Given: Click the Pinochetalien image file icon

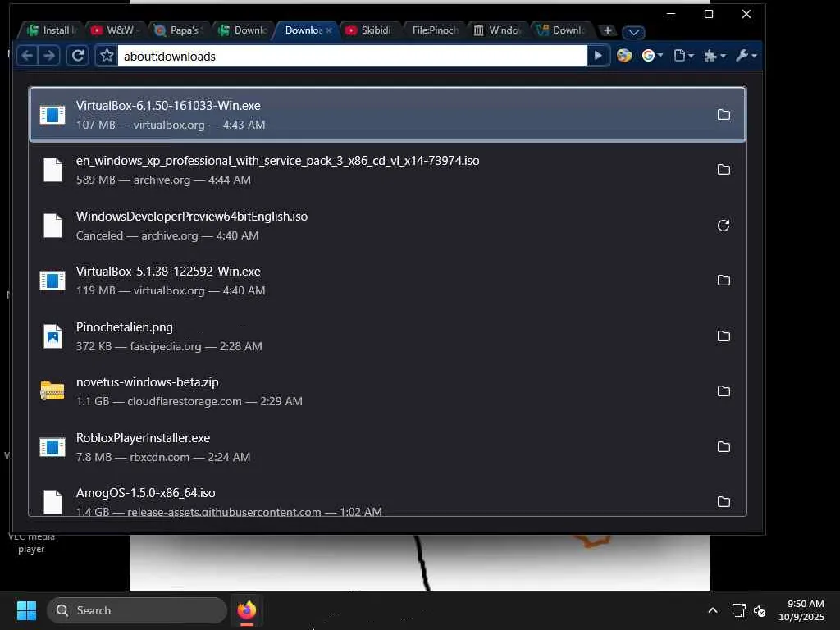Looking at the screenshot, I should 52,336.
